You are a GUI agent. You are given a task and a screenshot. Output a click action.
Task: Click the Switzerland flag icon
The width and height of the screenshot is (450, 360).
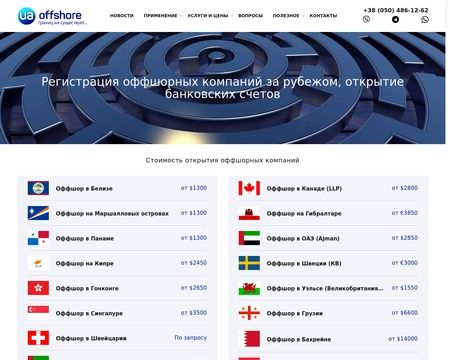[x=38, y=338]
